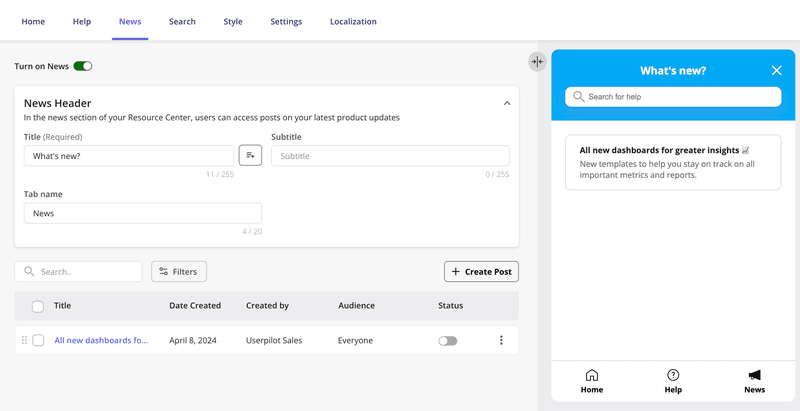
Task: Grab the drag handle of the dashboards post row
Action: 24,340
